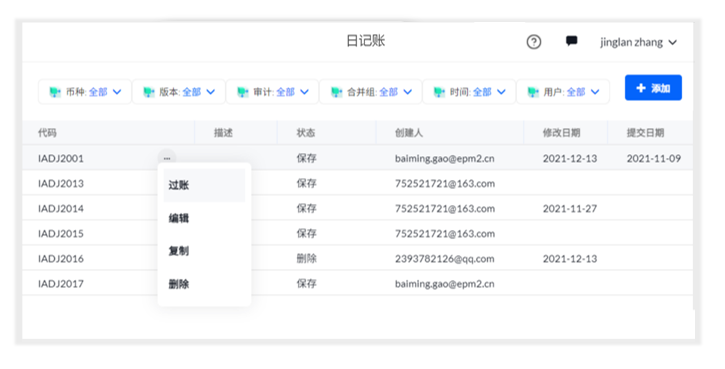The image size is (725, 369).
Task: Click the 审计 filter icon
Action: click(243, 92)
